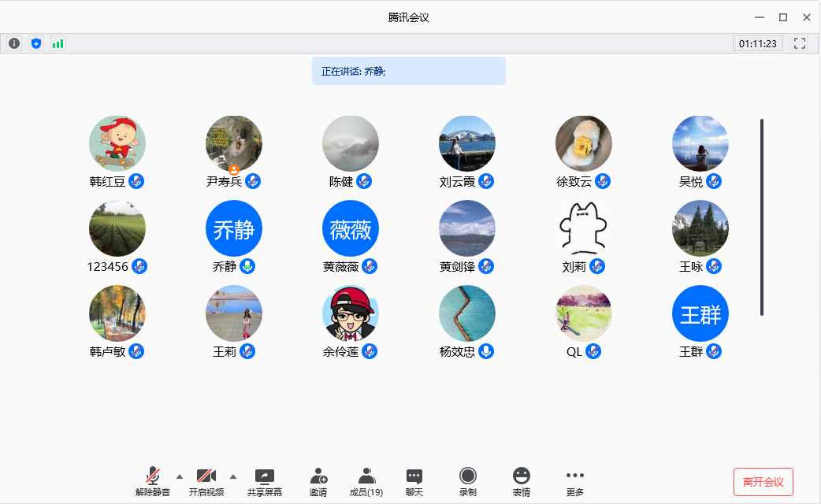This screenshot has height=504, width=821.
Task: Click the participant grid vertical scrollbar
Action: [x=762, y=217]
